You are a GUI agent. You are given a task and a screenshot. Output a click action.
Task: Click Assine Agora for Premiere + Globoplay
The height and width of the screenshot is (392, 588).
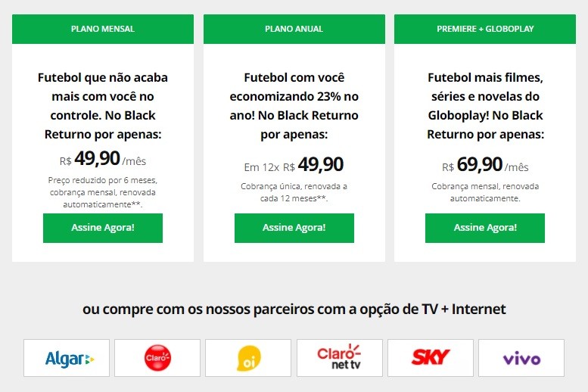(485, 228)
